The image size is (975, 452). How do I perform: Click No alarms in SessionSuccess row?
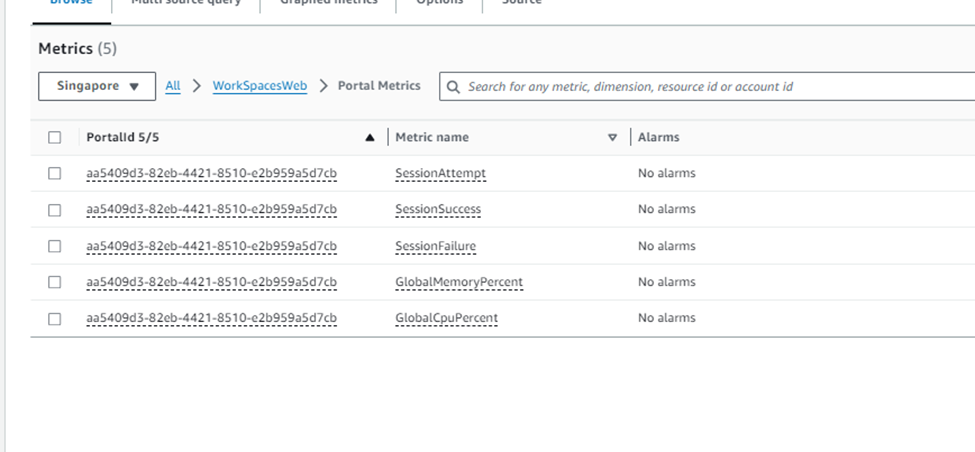point(667,210)
